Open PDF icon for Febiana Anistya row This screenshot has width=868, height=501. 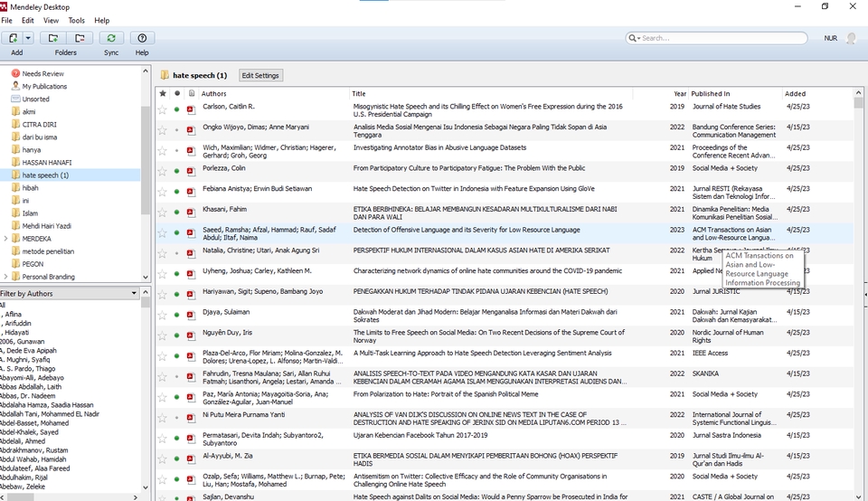click(191, 192)
